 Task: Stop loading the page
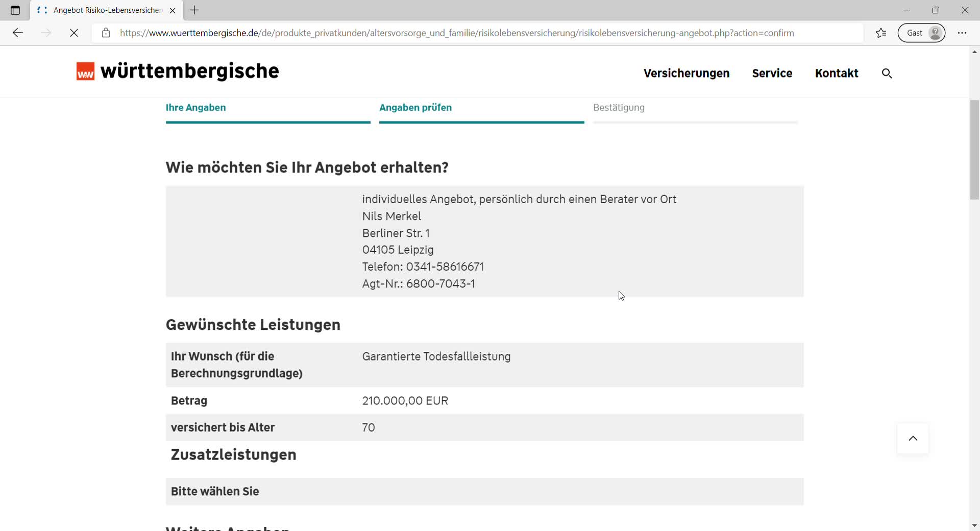74,33
